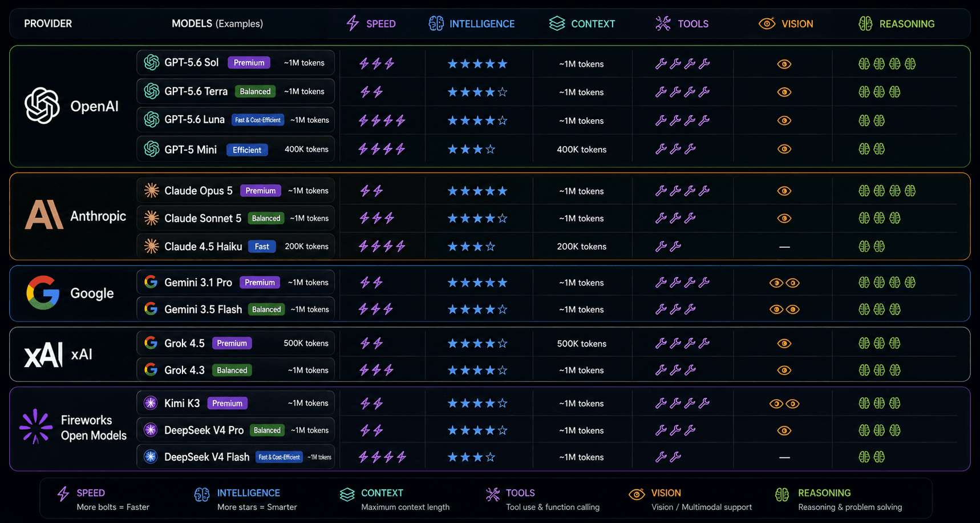980x523 pixels.
Task: Click the round icon beside Kimi K3
Action: pyautogui.click(x=151, y=403)
